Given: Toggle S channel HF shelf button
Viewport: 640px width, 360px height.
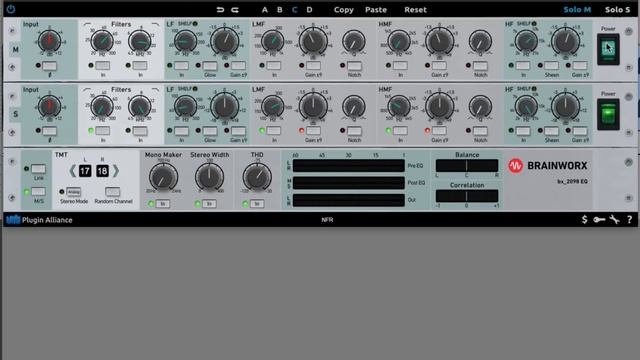Looking at the screenshot, I should coord(534,89).
